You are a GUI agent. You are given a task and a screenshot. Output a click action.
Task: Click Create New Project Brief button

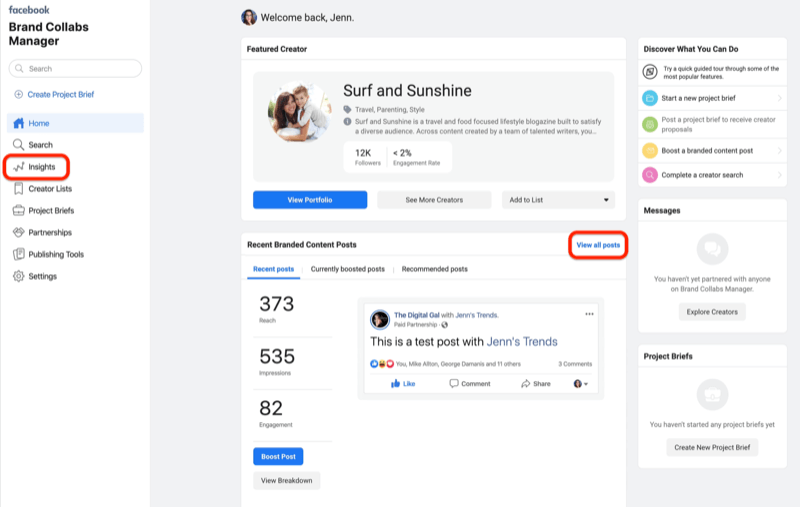pos(712,447)
